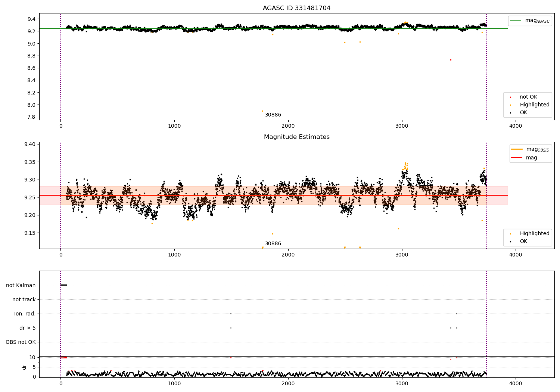The height and width of the screenshot is (392, 560).
Task: Click the 8.8 y-axis tick label
Action: [x=31, y=56]
